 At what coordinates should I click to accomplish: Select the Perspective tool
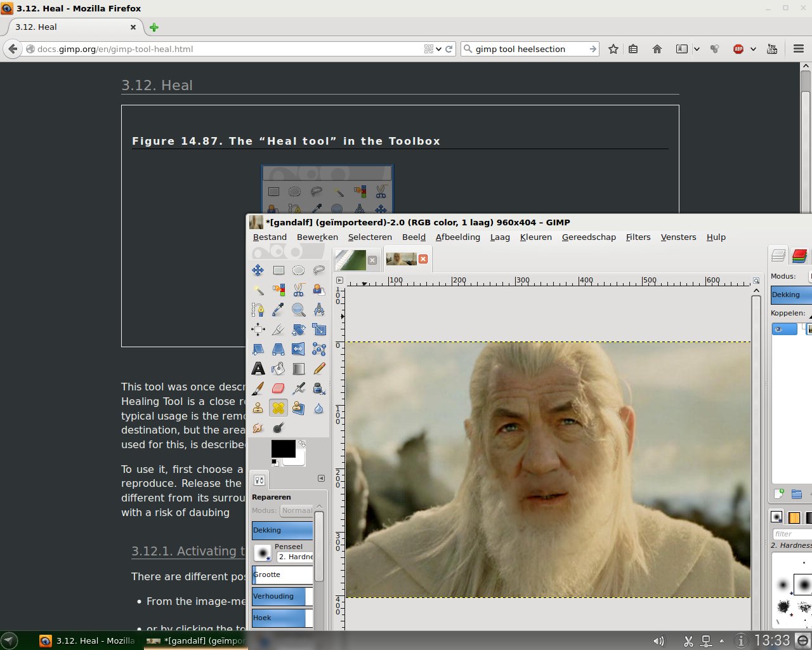pos(278,349)
